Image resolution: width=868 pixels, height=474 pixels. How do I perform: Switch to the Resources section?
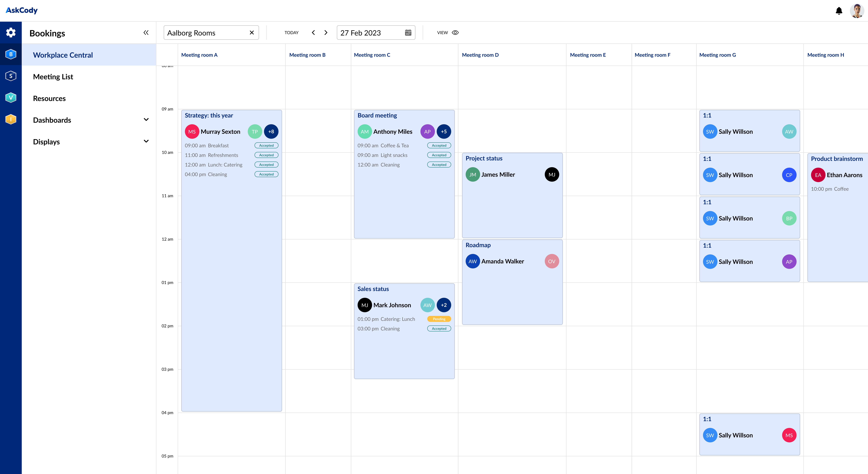(49, 98)
